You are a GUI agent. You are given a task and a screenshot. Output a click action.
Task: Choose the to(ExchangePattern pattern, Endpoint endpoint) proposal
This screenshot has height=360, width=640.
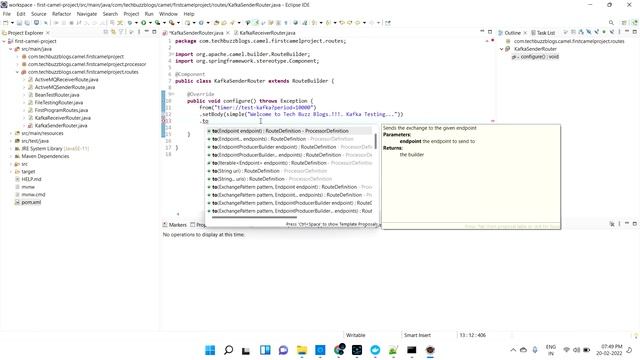[289, 187]
